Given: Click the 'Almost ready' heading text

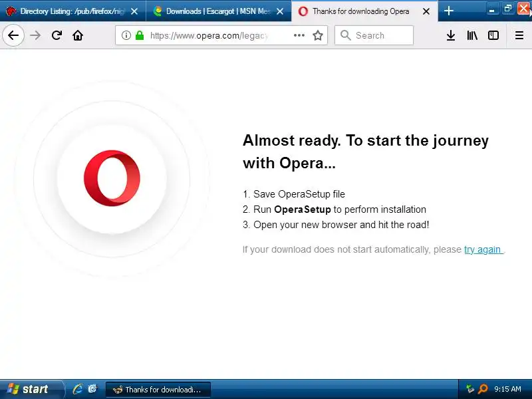Looking at the screenshot, I should click(x=366, y=152).
